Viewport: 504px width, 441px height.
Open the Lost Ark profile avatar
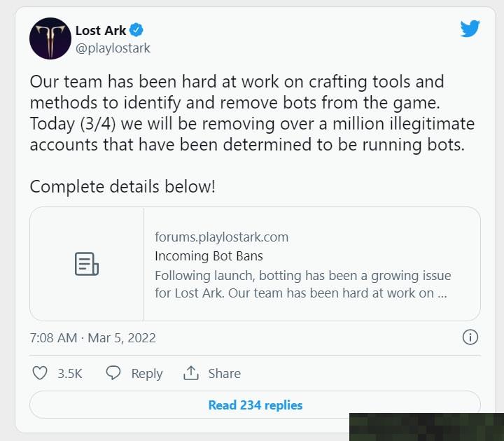[50, 38]
